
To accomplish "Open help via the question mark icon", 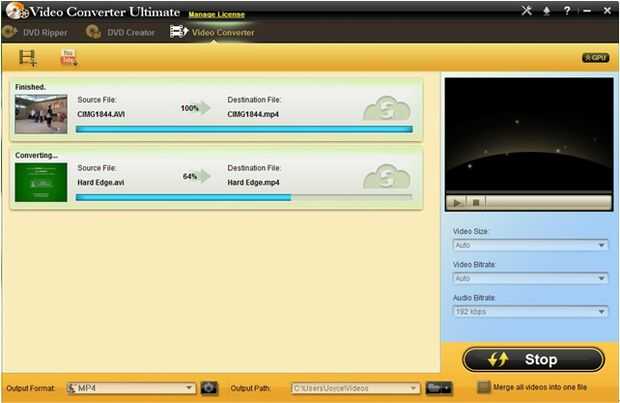I will tap(567, 11).
